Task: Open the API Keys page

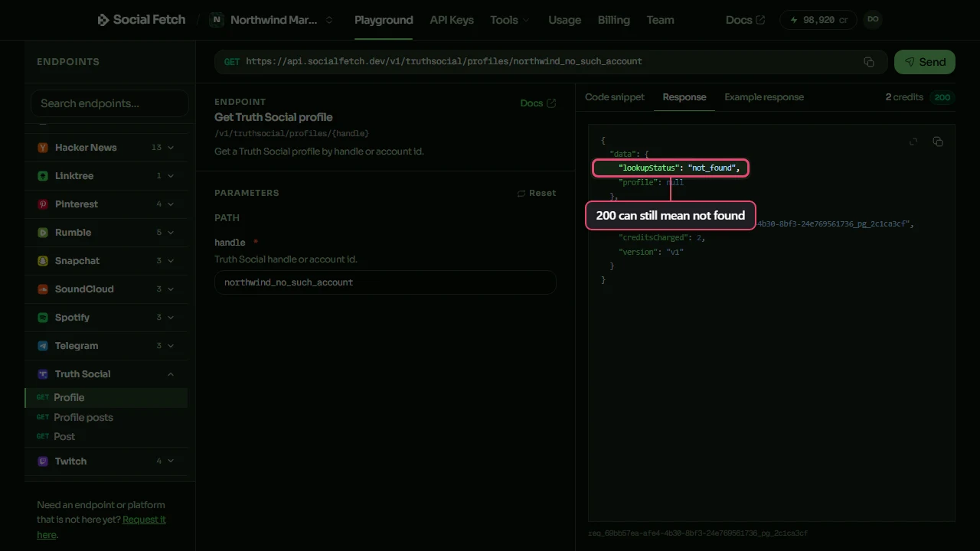Action: tap(452, 20)
